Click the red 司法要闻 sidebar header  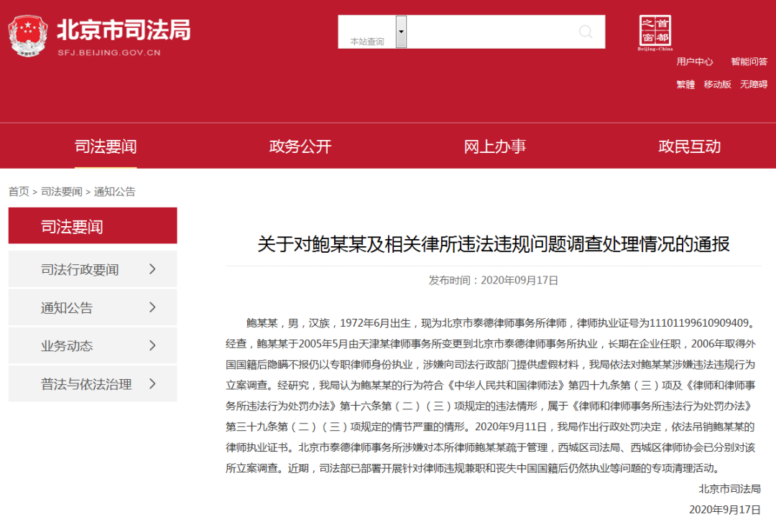tap(93, 226)
